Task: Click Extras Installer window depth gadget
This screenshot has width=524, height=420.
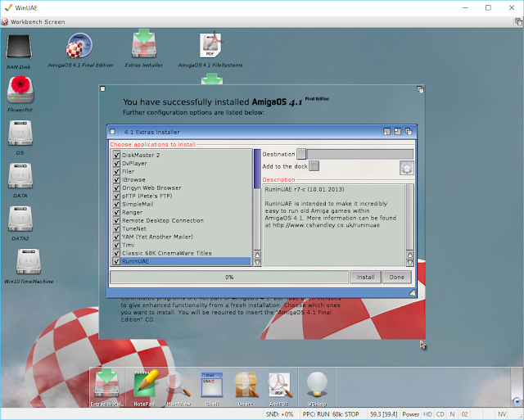Action: coord(409,132)
